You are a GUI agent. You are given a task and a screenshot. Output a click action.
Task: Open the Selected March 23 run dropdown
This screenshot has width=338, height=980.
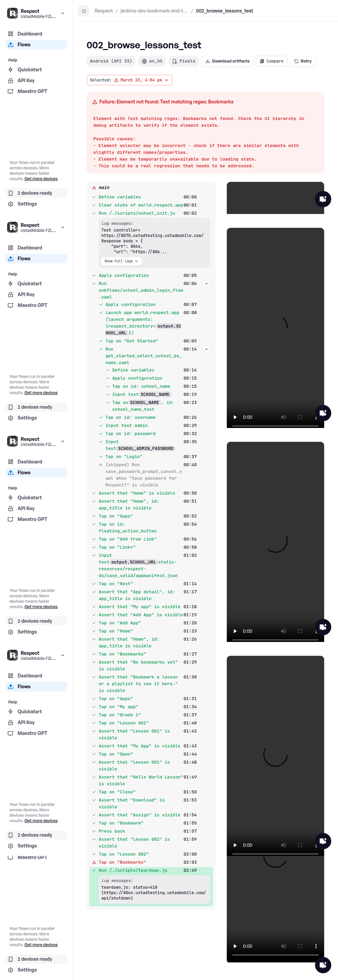point(129,80)
